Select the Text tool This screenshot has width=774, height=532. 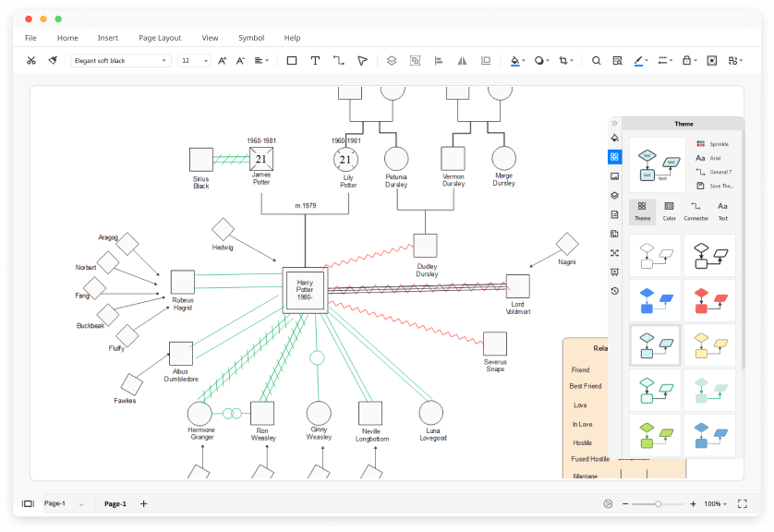click(315, 61)
